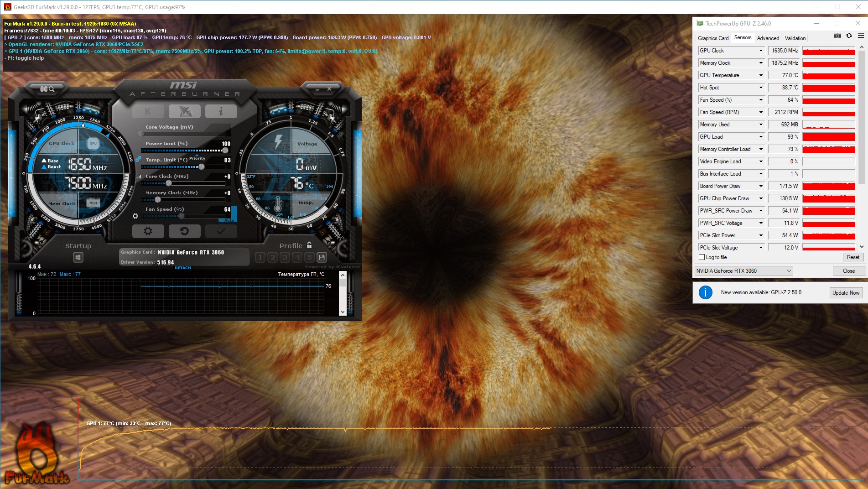Viewport: 868px width, 489px height.
Task: Reset Afterburner settings to defaults
Action: click(x=184, y=231)
